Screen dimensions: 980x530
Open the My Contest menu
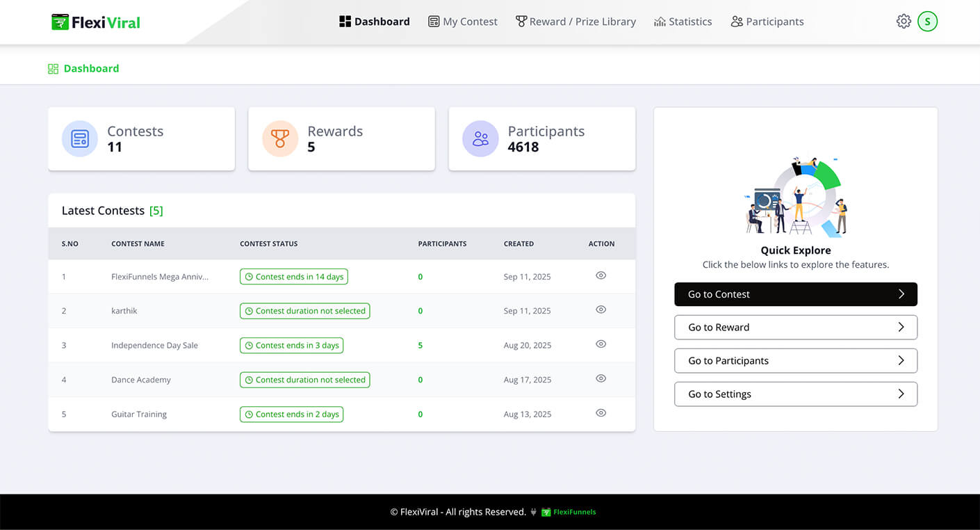463,22
